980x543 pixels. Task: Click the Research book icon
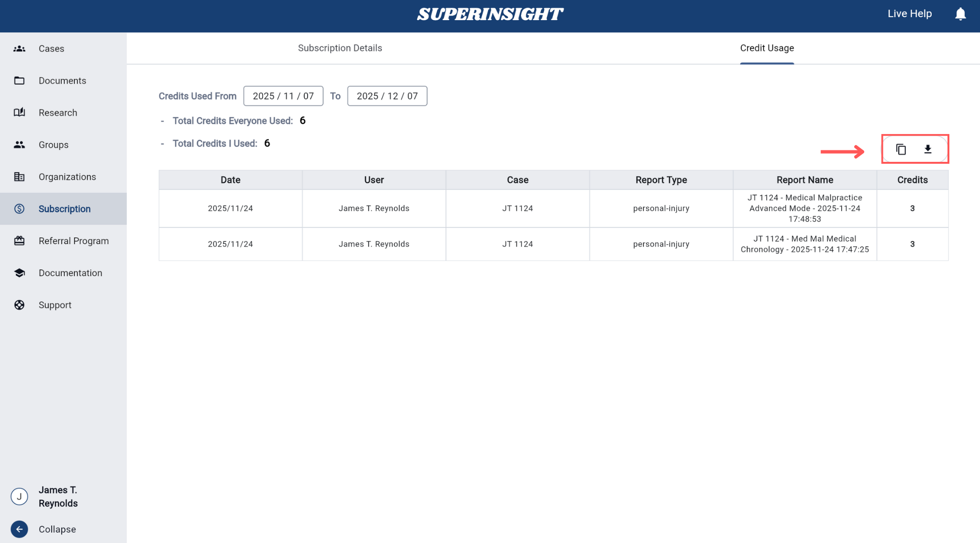[x=19, y=113]
